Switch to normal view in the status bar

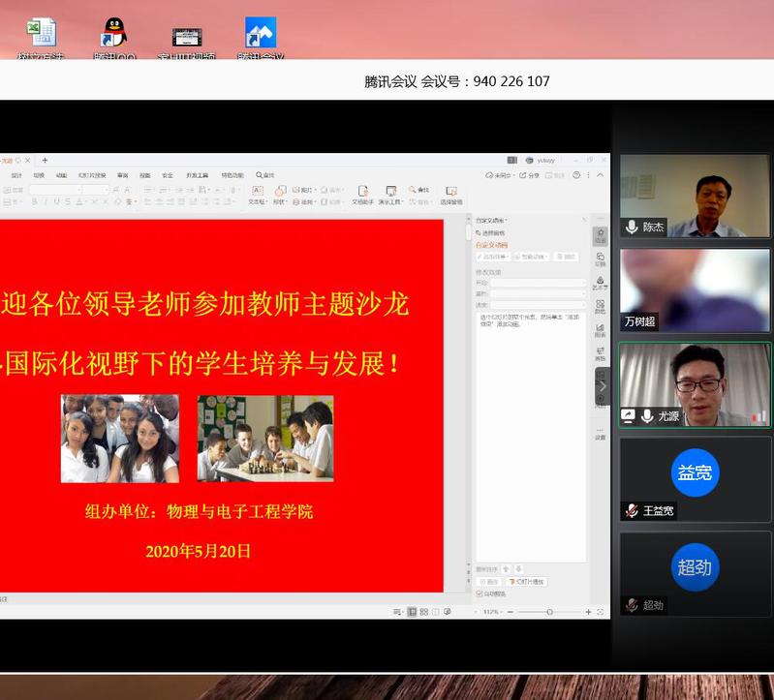coord(412,612)
